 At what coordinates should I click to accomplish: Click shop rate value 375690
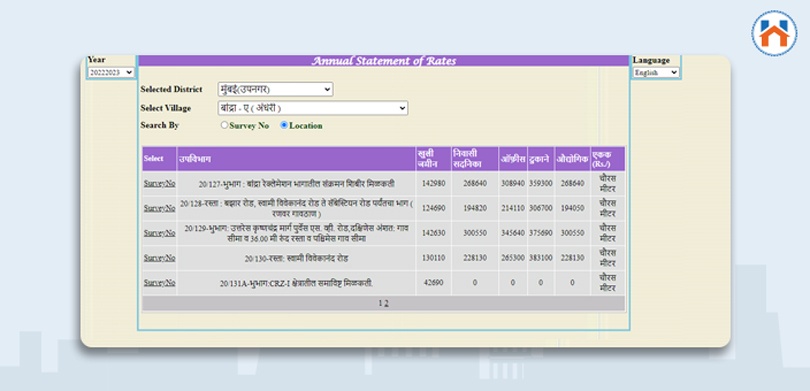[x=540, y=233]
